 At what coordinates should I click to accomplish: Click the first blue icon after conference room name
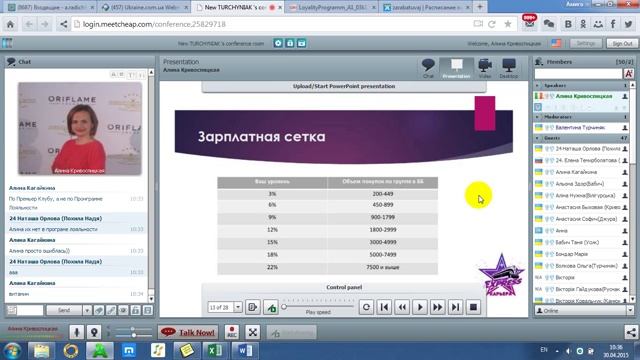(278, 43)
